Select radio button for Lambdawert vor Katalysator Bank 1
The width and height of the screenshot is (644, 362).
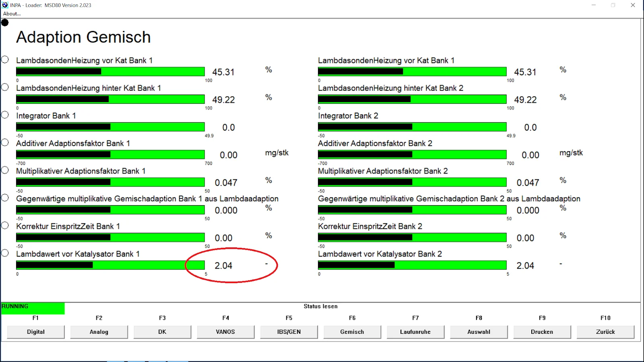(x=5, y=253)
